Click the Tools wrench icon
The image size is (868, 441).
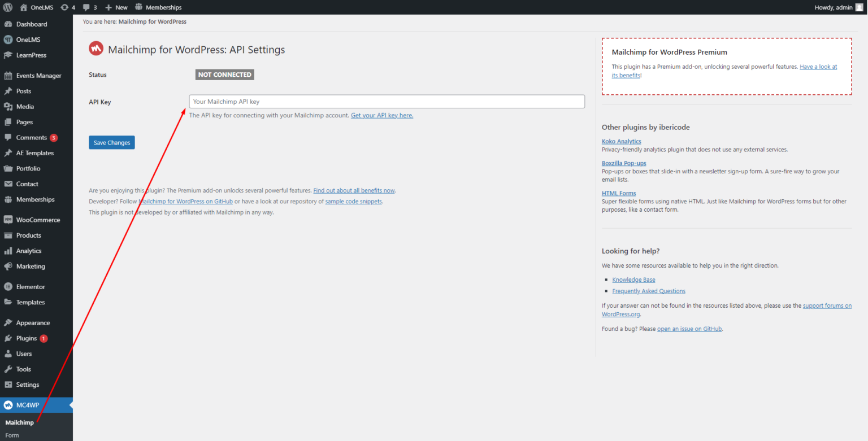8,369
